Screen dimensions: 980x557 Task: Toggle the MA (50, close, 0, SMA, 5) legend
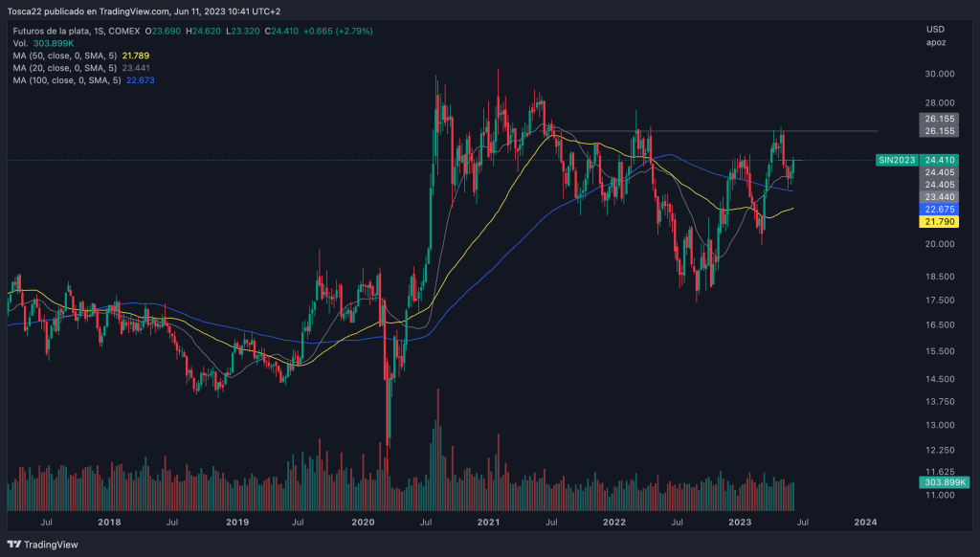64,56
